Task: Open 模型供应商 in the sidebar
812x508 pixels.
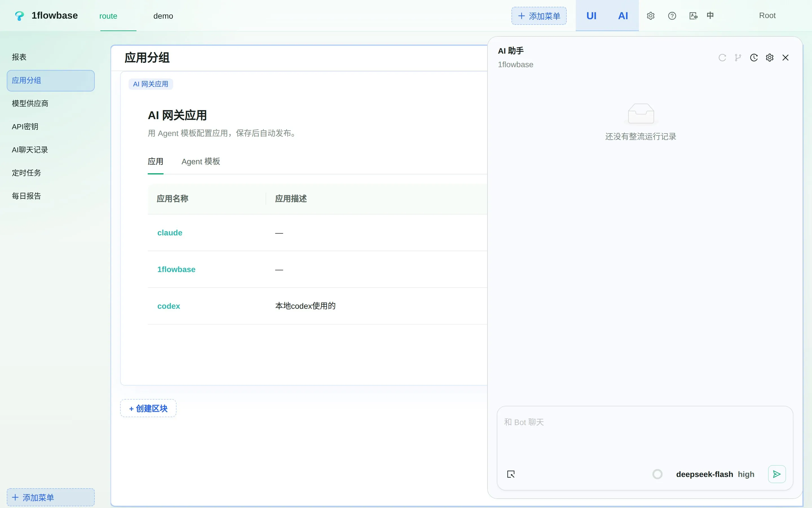Action: click(x=51, y=104)
